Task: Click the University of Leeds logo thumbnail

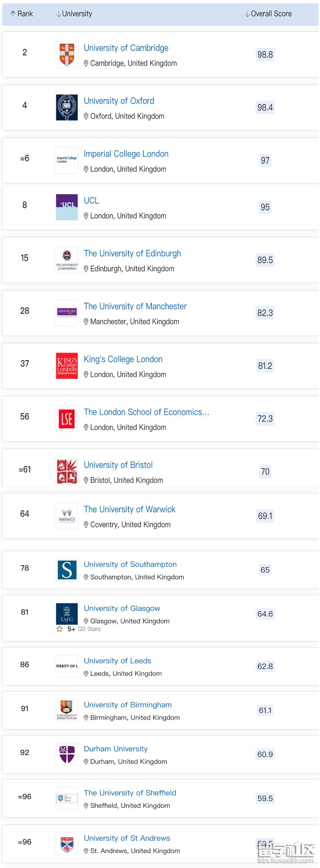Action: click(67, 666)
